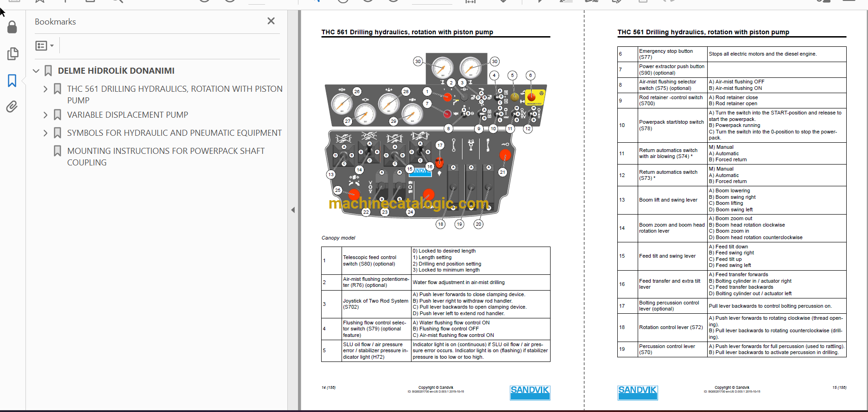
Task: Open the bookmark options dropdown menu
Action: tap(45, 45)
